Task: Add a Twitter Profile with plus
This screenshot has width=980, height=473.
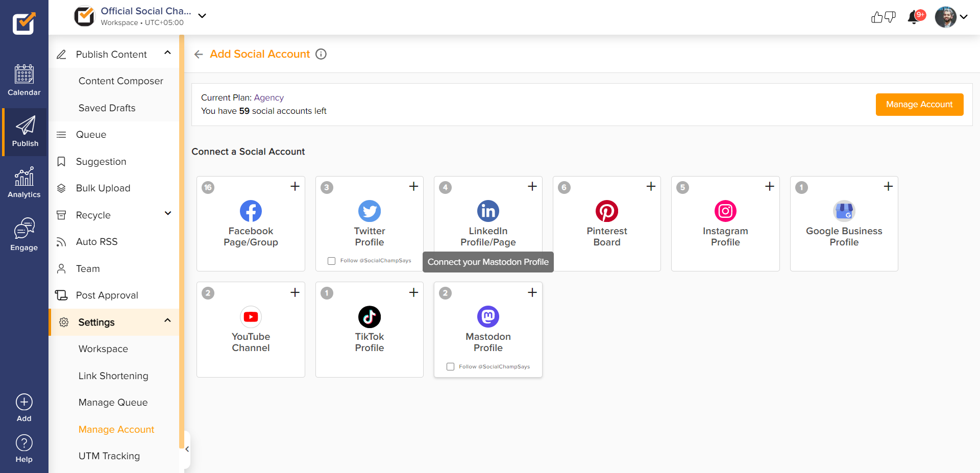Action: pos(413,186)
